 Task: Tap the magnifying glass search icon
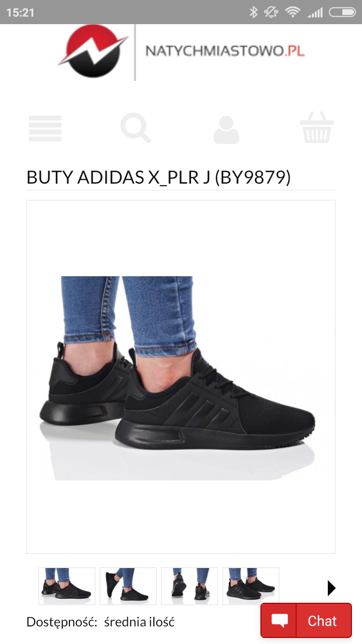[136, 128]
